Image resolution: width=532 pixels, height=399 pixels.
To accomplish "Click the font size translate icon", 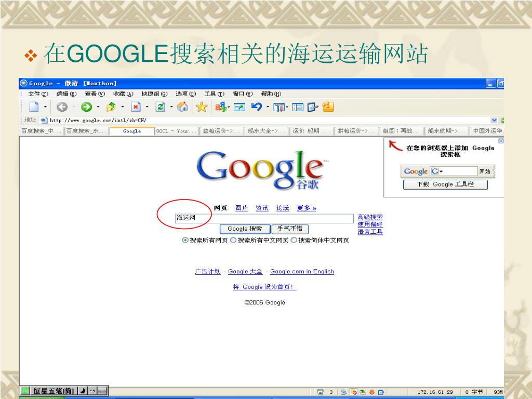I will click(x=220, y=107).
